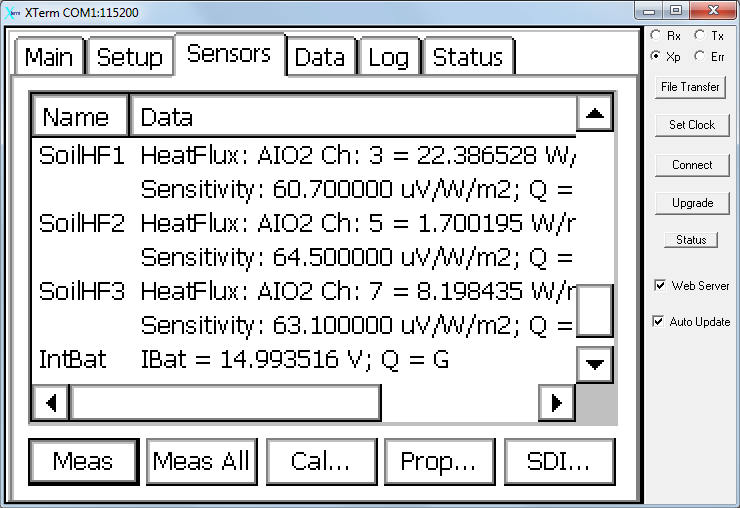Screen dimensions: 740x508
Task: Open the Data tab
Action: [x=320, y=57]
